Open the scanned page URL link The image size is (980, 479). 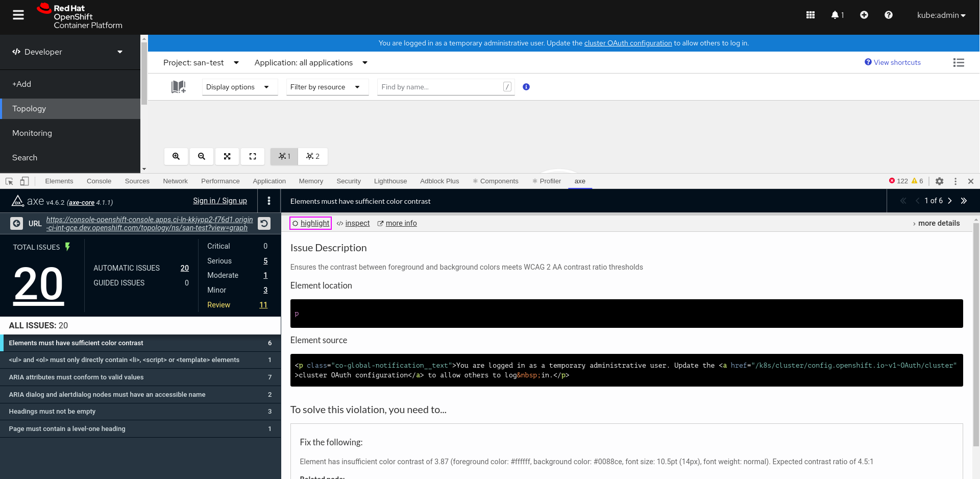[x=150, y=224]
